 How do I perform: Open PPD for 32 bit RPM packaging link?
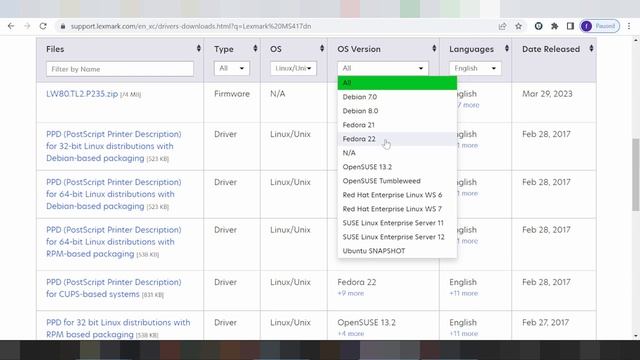(118, 328)
